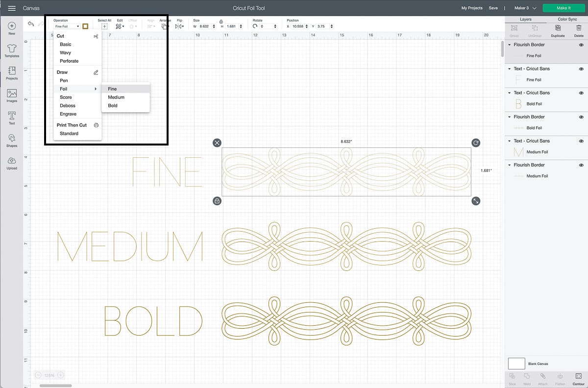Screen dimensions: 588x388
Task: Click the Rotate icon in toolbar
Action: click(x=255, y=26)
